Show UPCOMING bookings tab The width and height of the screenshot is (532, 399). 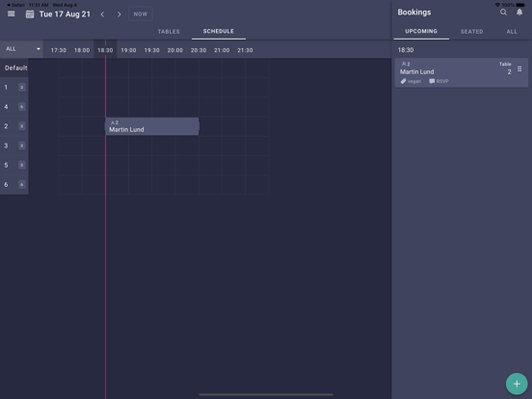421,31
